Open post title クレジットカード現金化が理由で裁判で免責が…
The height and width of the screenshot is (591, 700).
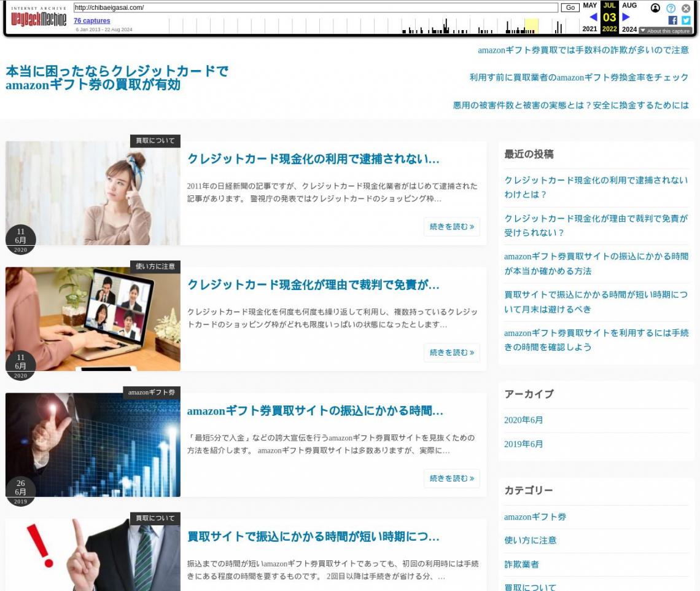click(313, 285)
